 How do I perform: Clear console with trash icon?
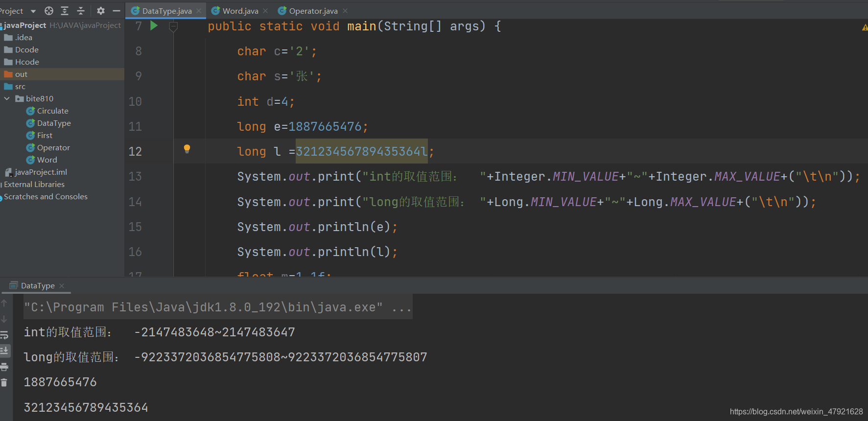(x=4, y=383)
